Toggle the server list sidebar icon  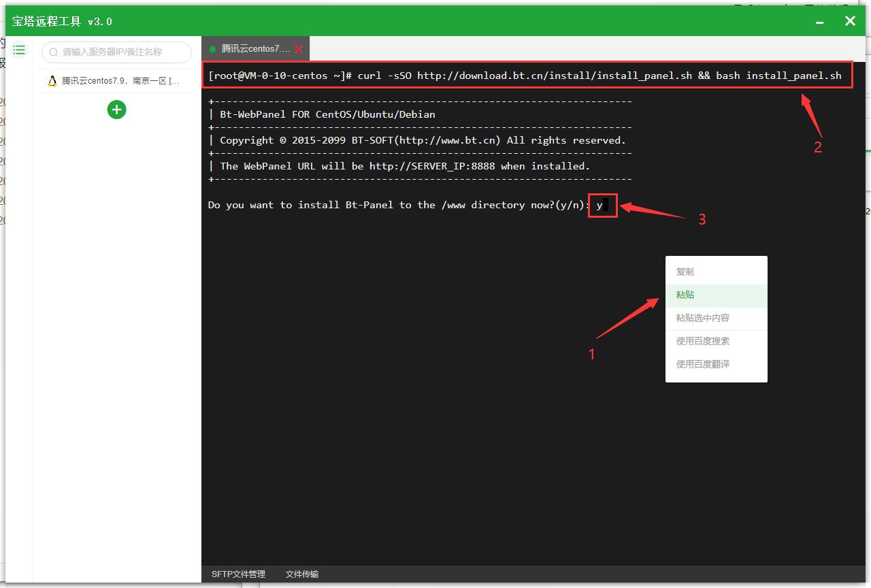pyautogui.click(x=19, y=50)
